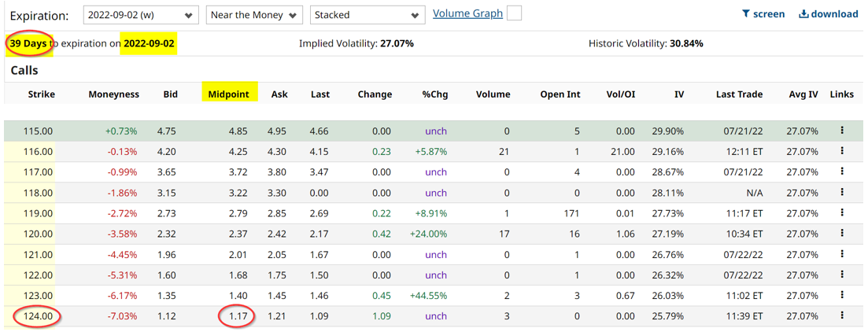Open the Stacked view dropdown
The width and height of the screenshot is (868, 332).
pos(368,15)
